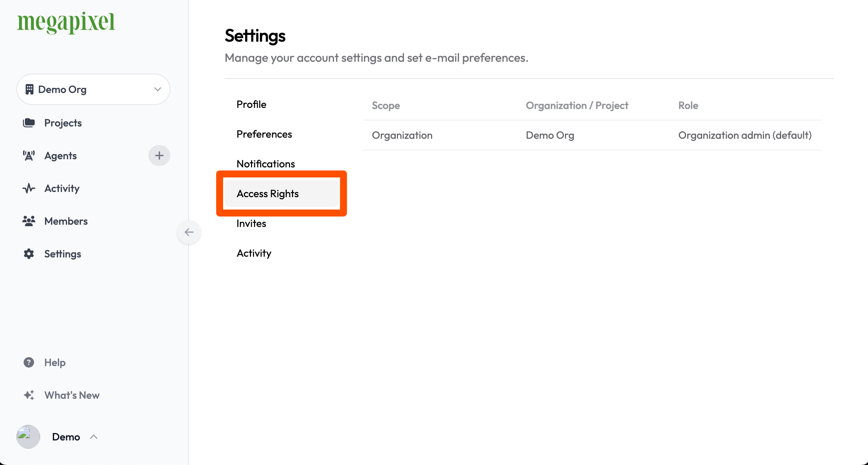The image size is (868, 465).
Task: Open the Invites settings section
Action: [x=251, y=223]
